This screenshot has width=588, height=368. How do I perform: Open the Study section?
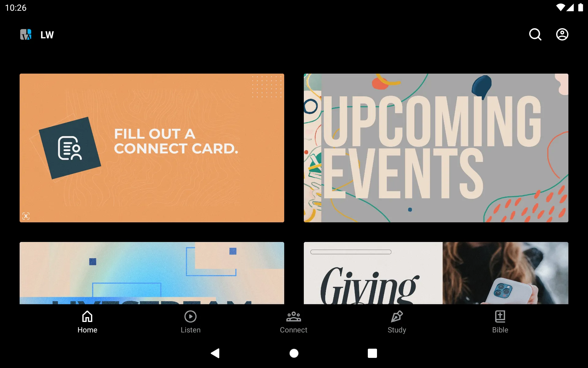(x=397, y=321)
